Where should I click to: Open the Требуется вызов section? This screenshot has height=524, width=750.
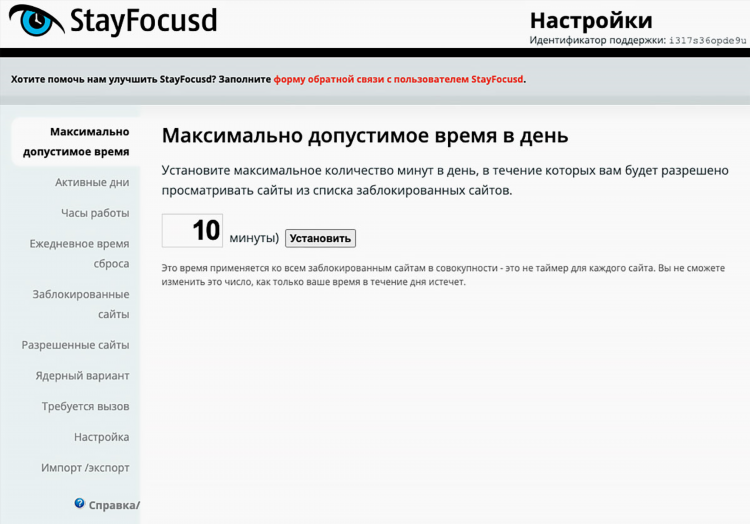85,406
